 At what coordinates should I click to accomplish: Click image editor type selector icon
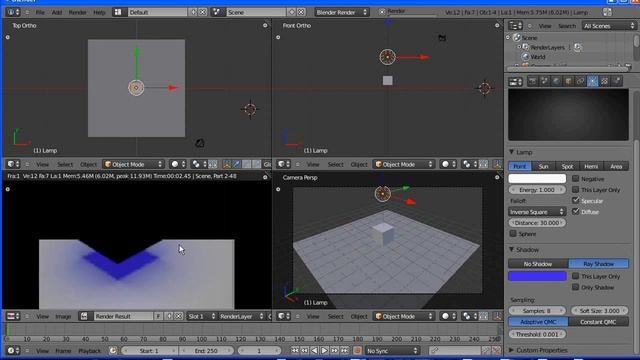point(13,316)
